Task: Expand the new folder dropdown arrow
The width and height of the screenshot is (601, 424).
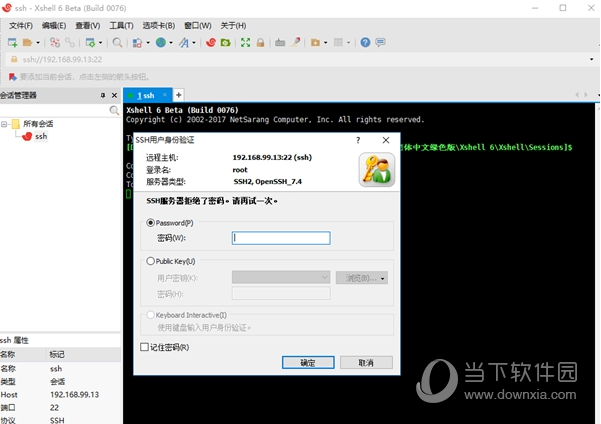Action: [325, 43]
